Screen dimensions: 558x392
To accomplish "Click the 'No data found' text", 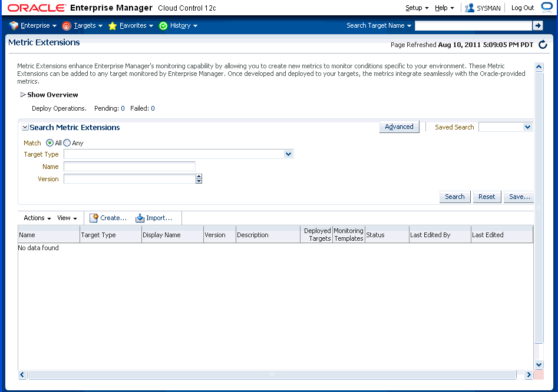I will point(38,248).
